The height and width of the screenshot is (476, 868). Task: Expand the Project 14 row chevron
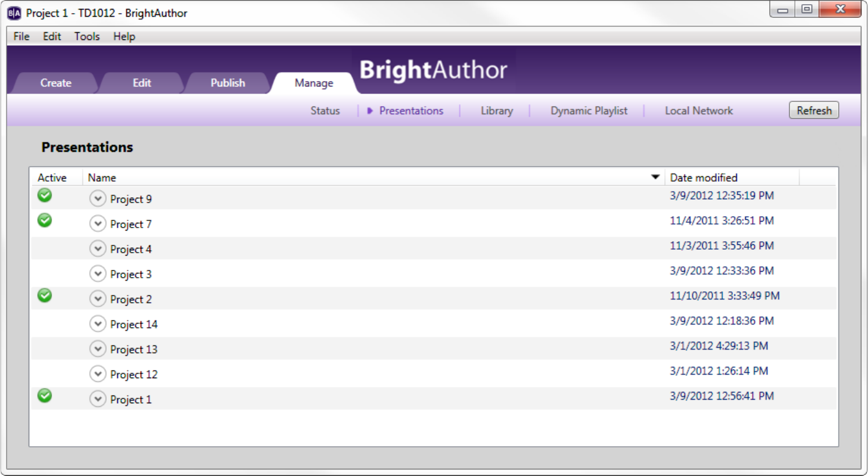pyautogui.click(x=98, y=323)
